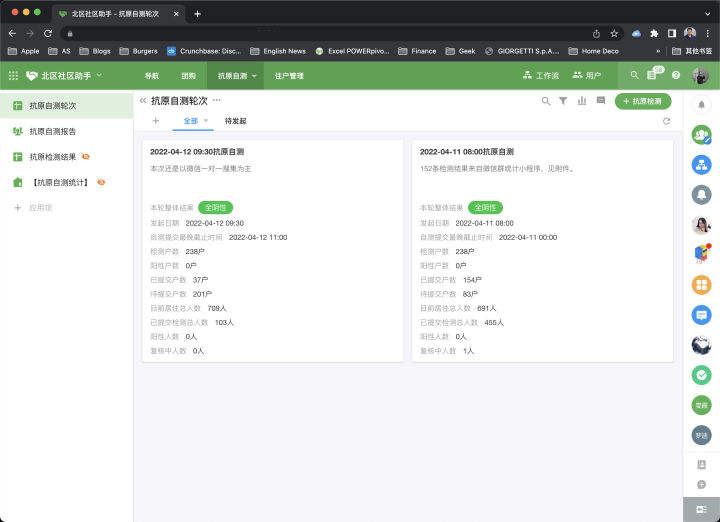Click the search magnifier in green header
Image resolution: width=720 pixels, height=522 pixels.
click(634, 76)
